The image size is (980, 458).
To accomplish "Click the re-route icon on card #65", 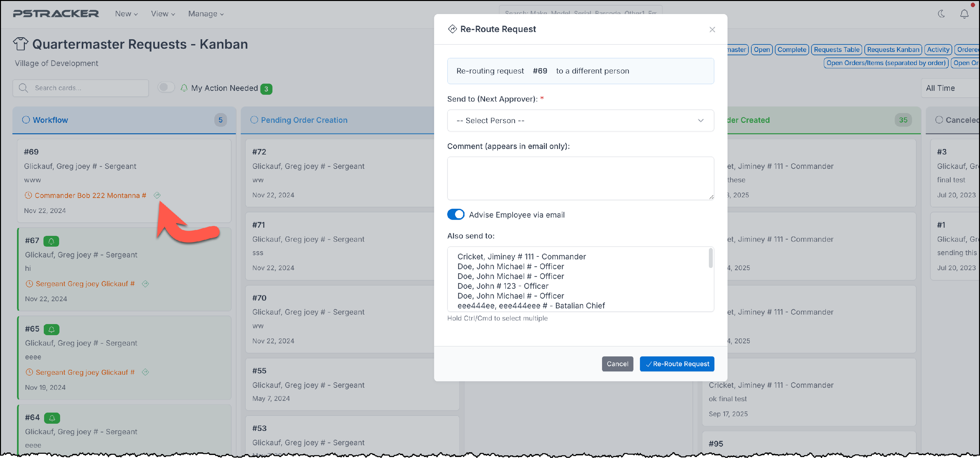I will tap(145, 372).
